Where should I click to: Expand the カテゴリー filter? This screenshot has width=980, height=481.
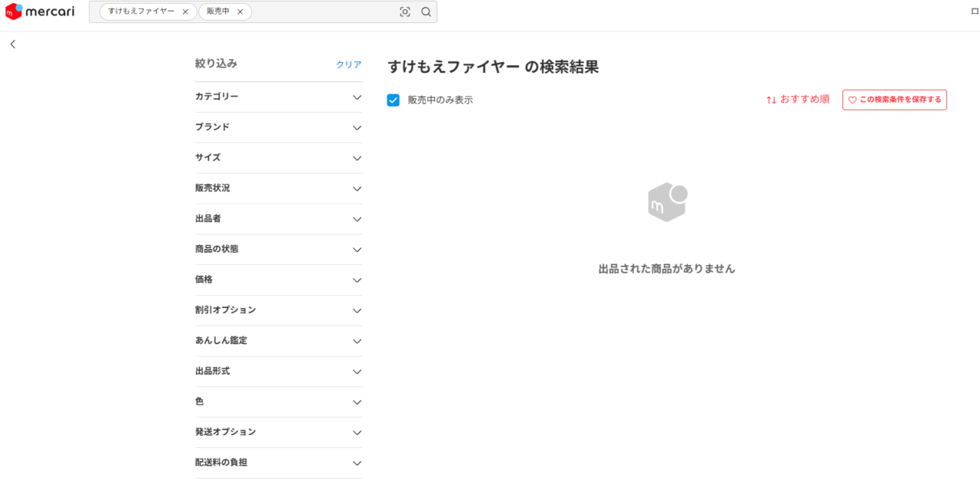pos(279,97)
